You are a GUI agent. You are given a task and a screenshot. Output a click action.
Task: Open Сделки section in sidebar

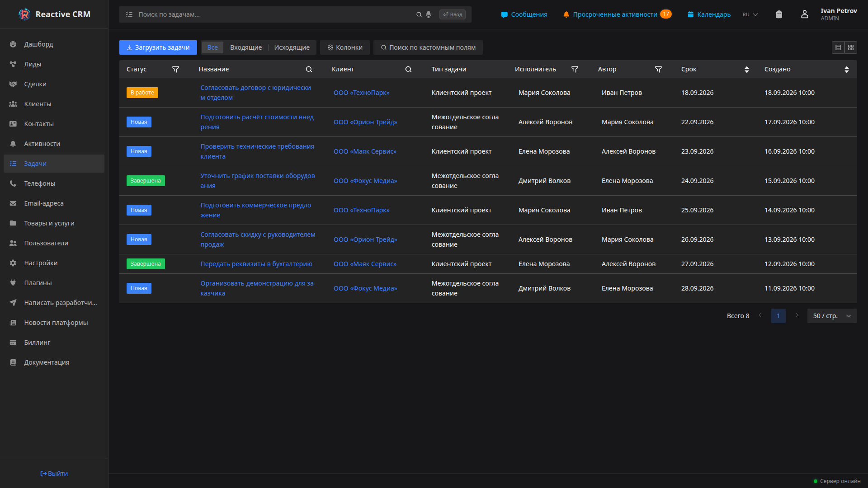pos(54,84)
